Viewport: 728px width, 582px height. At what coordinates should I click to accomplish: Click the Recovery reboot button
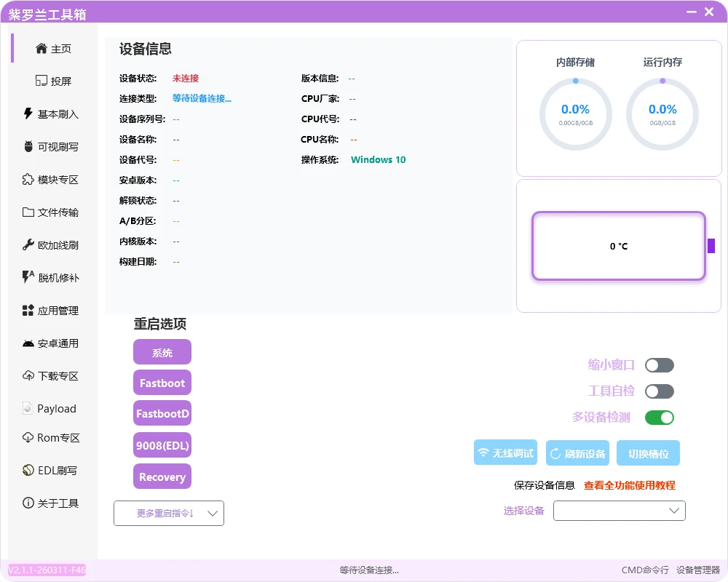pyautogui.click(x=162, y=477)
